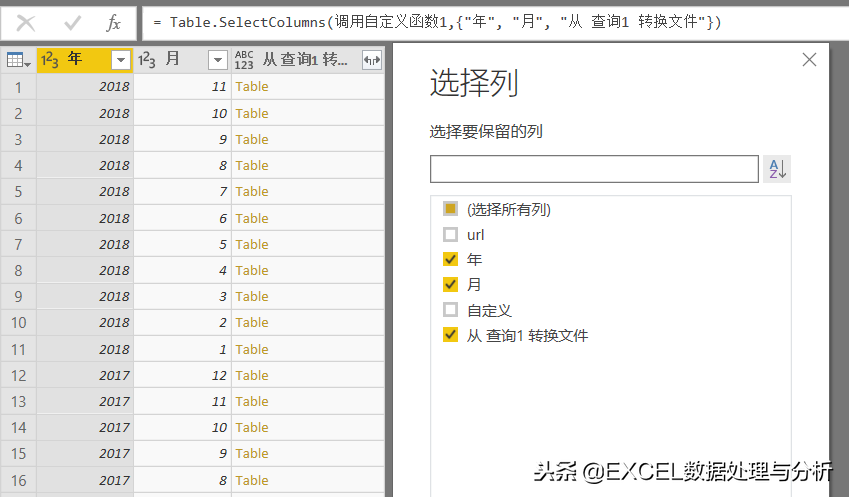Select row number 14 header

pos(18,428)
